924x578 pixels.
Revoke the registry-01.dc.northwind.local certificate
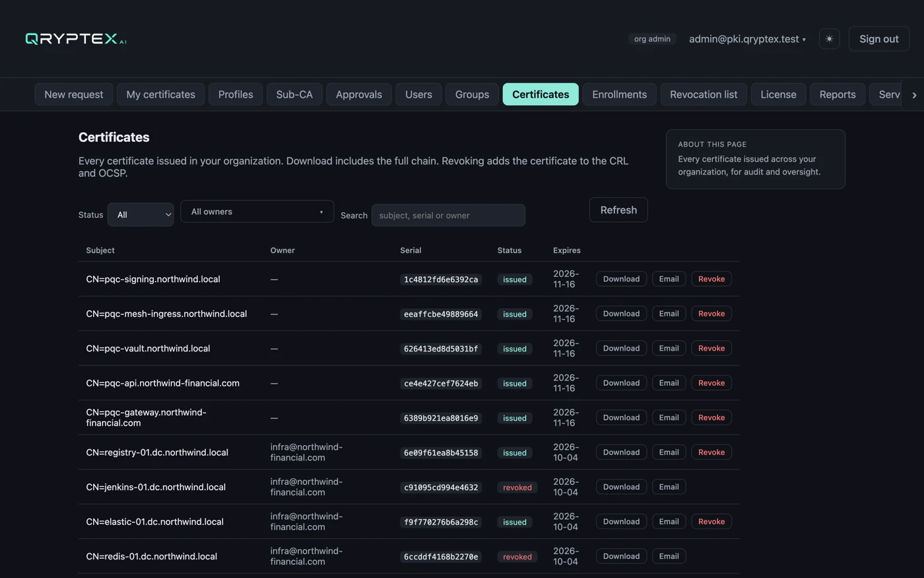coord(711,452)
